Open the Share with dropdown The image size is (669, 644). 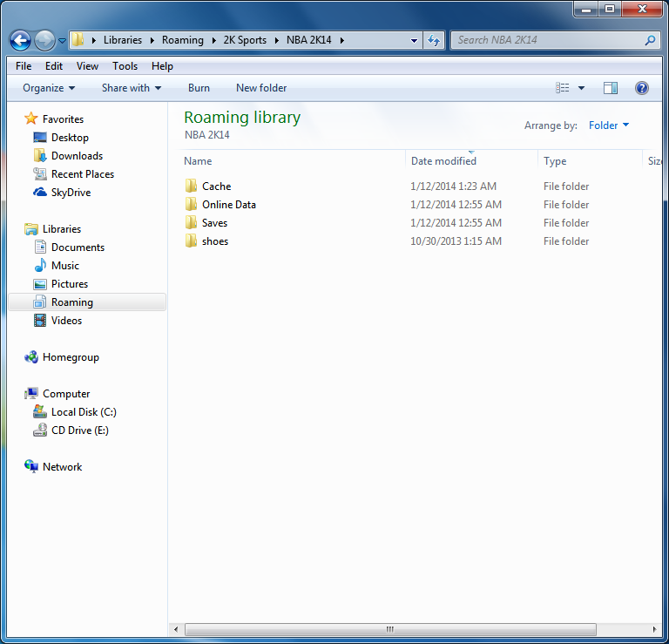(132, 88)
